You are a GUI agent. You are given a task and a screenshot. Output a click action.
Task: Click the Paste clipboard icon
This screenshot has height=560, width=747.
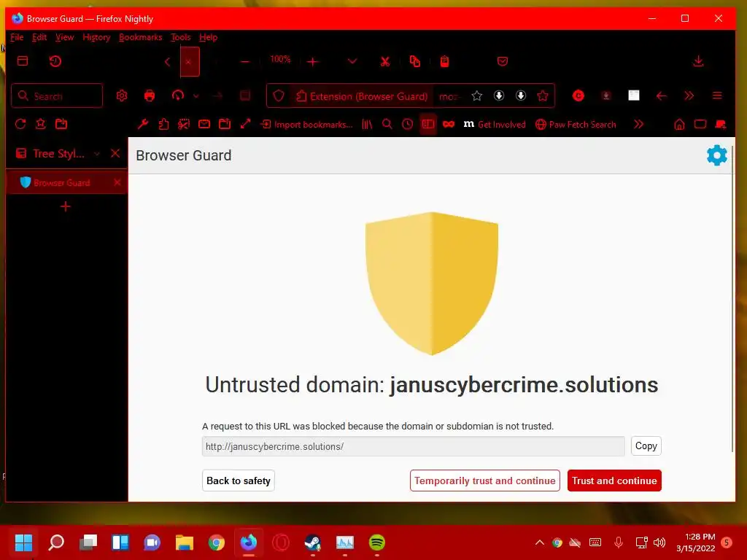[444, 61]
